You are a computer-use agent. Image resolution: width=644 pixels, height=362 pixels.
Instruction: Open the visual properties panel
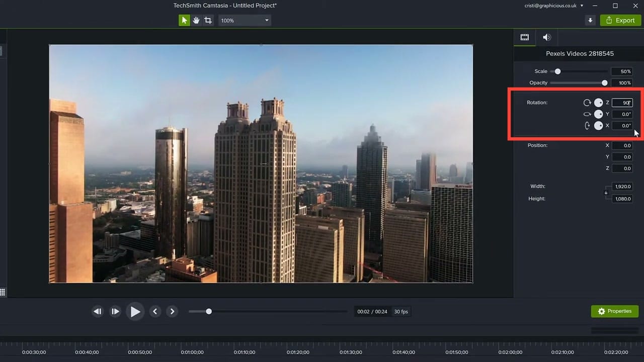[524, 37]
